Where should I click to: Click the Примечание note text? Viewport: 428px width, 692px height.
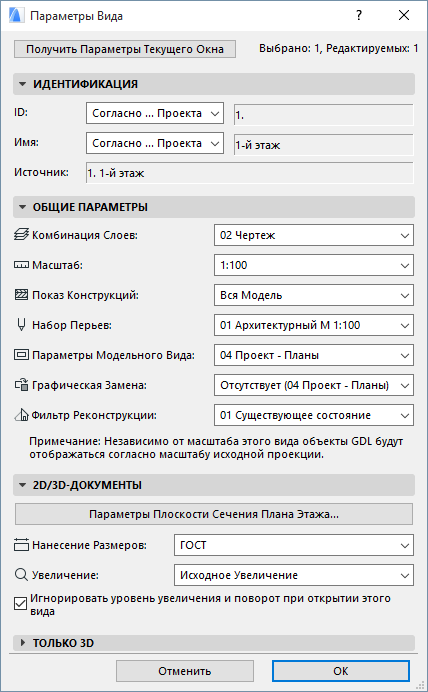click(x=216, y=448)
